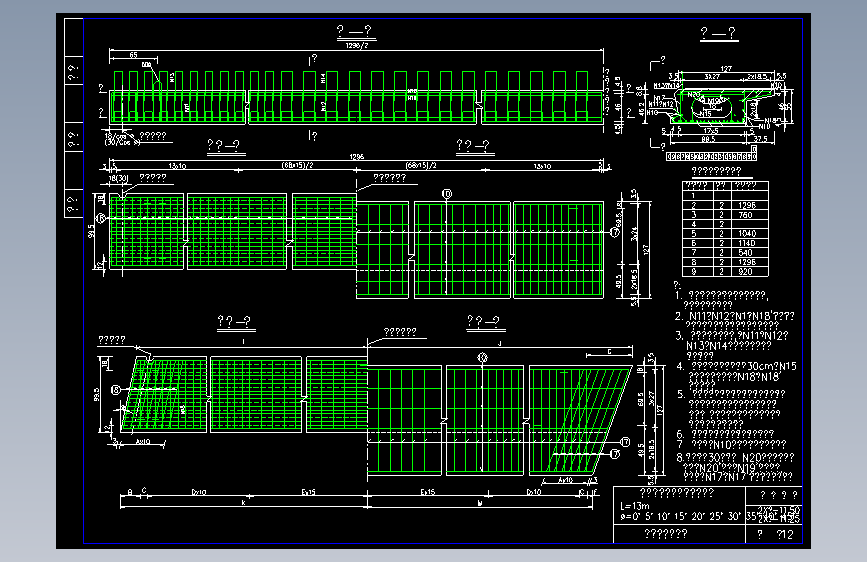Select the L=13m text in the title block

(x=635, y=506)
